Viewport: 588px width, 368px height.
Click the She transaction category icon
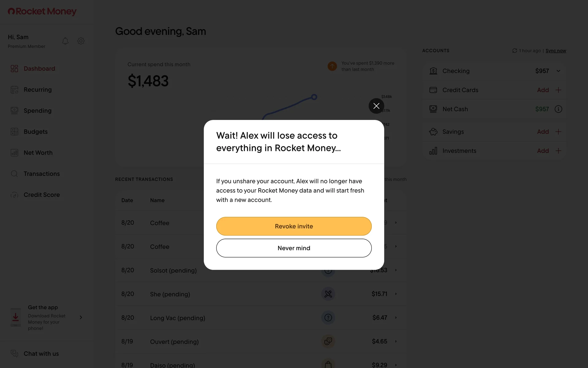[x=328, y=294]
